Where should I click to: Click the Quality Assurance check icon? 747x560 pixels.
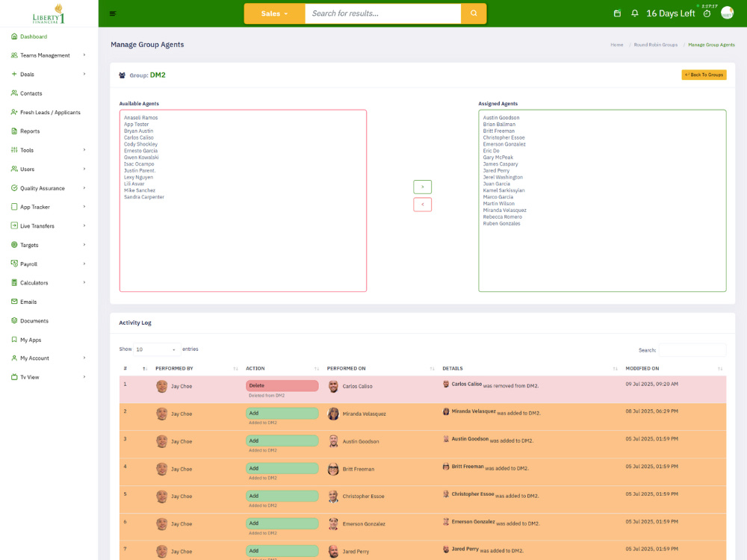coord(14,188)
